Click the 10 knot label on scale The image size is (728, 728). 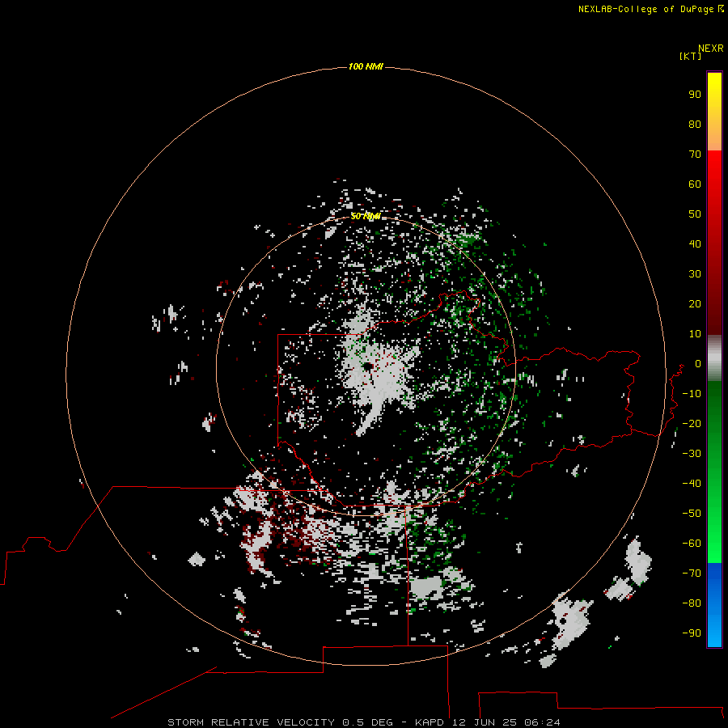pyautogui.click(x=695, y=334)
